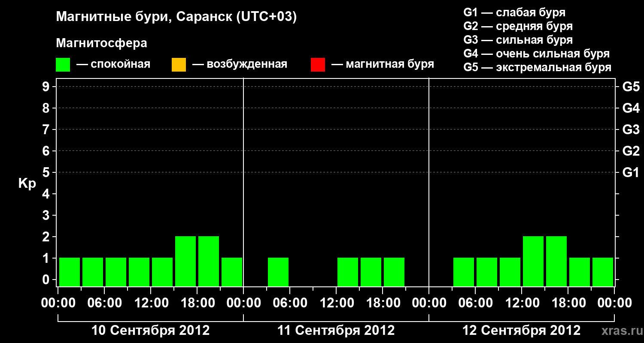Click the Kp axis value 5
644x343 pixels.
point(47,172)
